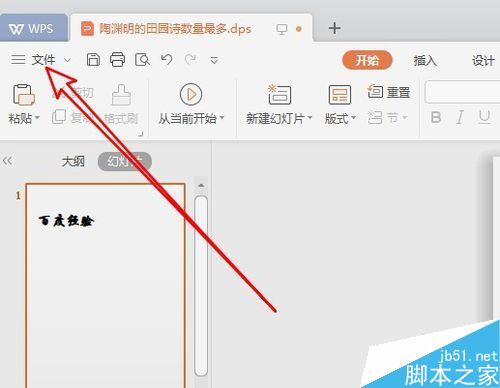This screenshot has width=500, height=388.
Task: Open the 节 section dropdown
Action: (x=388, y=118)
